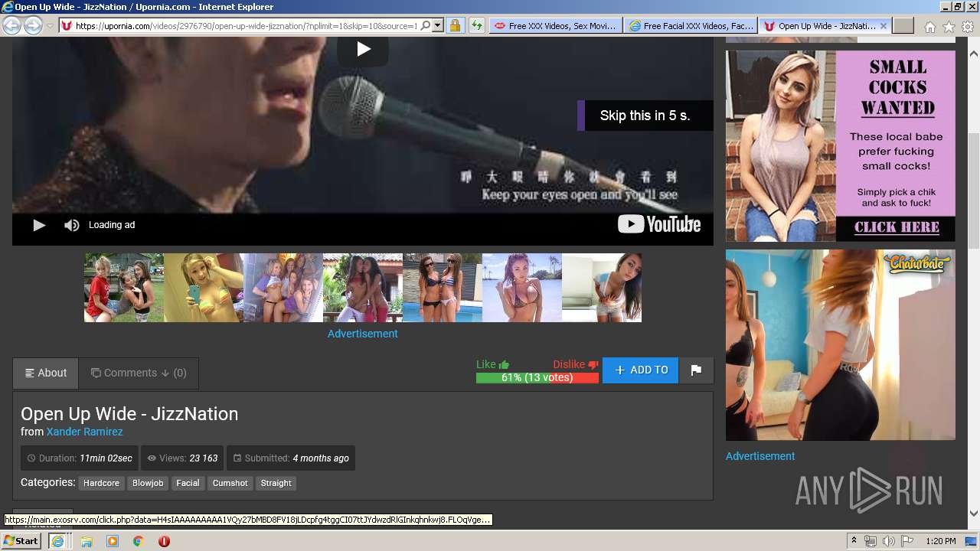Close the 'Open Up Wide' browser tab
The height and width of the screenshot is (551, 980).
(883, 25)
